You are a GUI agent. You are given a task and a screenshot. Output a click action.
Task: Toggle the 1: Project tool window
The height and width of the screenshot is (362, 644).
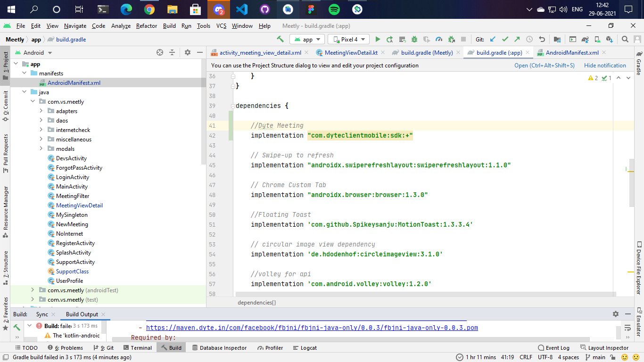point(5,65)
